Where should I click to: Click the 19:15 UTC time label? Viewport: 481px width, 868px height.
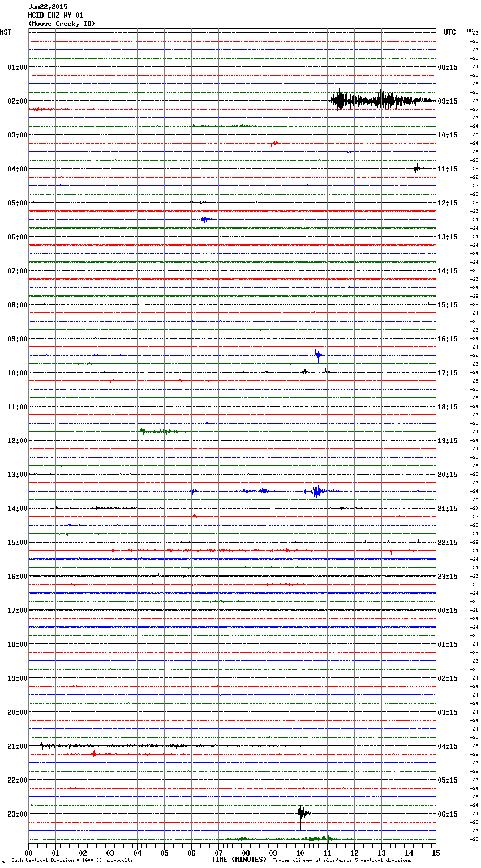coord(448,441)
